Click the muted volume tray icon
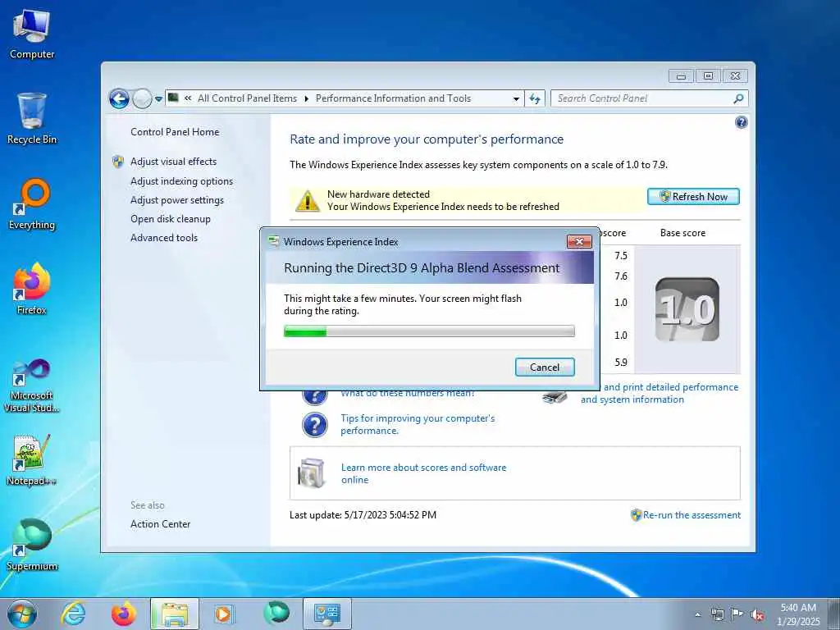This screenshot has width=840, height=630. [x=757, y=615]
